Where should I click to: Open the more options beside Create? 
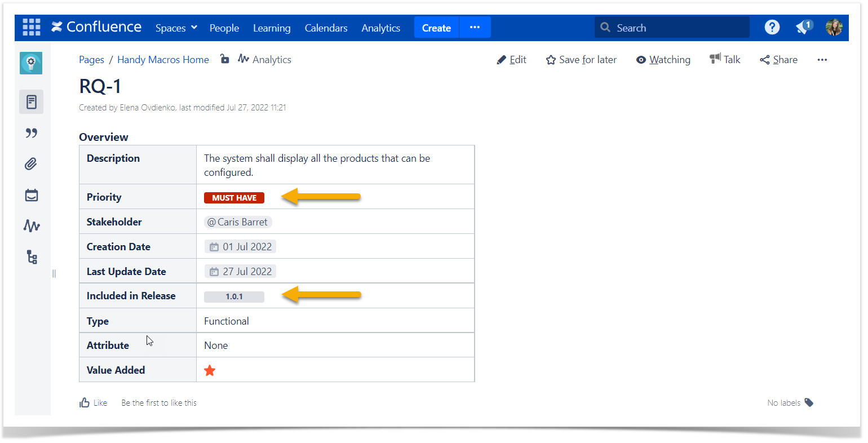pyautogui.click(x=475, y=27)
